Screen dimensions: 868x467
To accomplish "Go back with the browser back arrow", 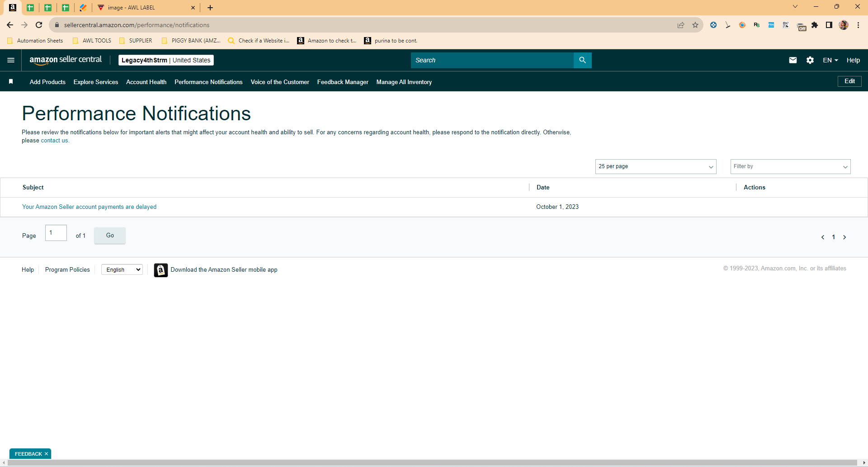I will [10, 25].
